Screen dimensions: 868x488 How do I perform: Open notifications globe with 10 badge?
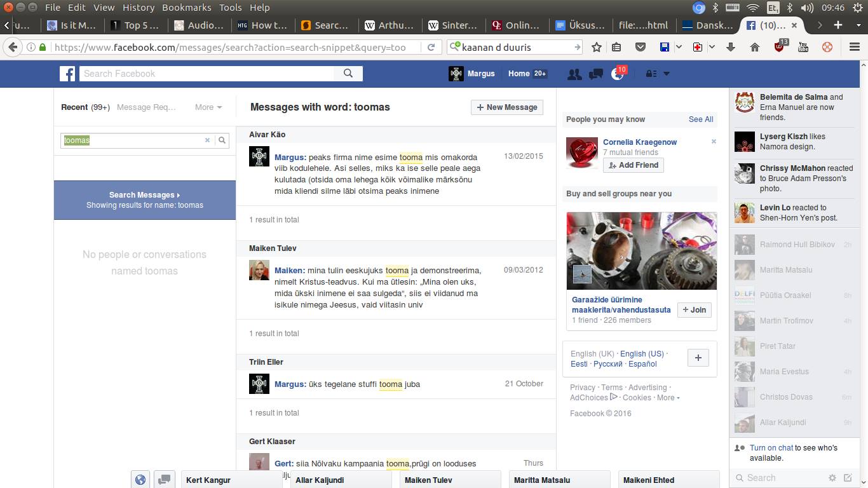click(x=618, y=74)
